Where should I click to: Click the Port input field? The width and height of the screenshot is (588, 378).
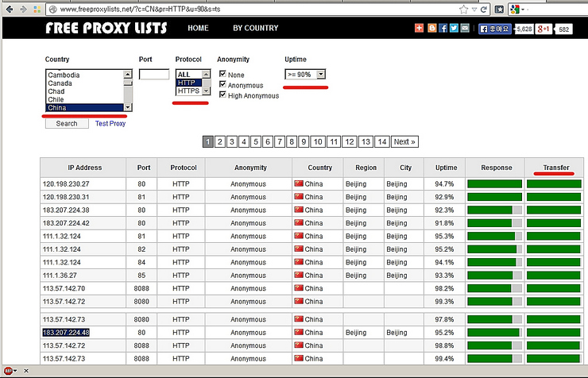coord(154,75)
